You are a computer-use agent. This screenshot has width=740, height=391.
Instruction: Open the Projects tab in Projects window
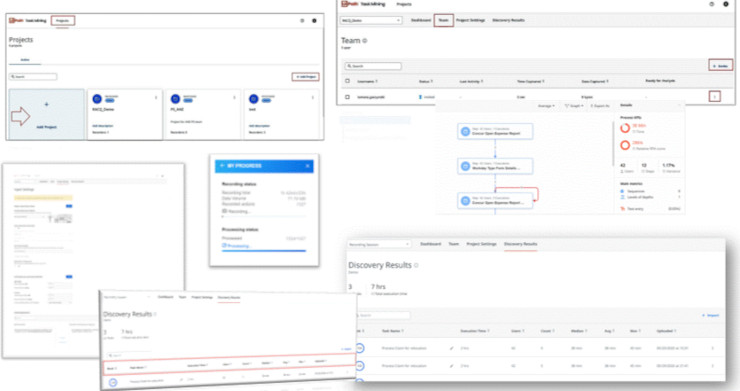coord(62,20)
